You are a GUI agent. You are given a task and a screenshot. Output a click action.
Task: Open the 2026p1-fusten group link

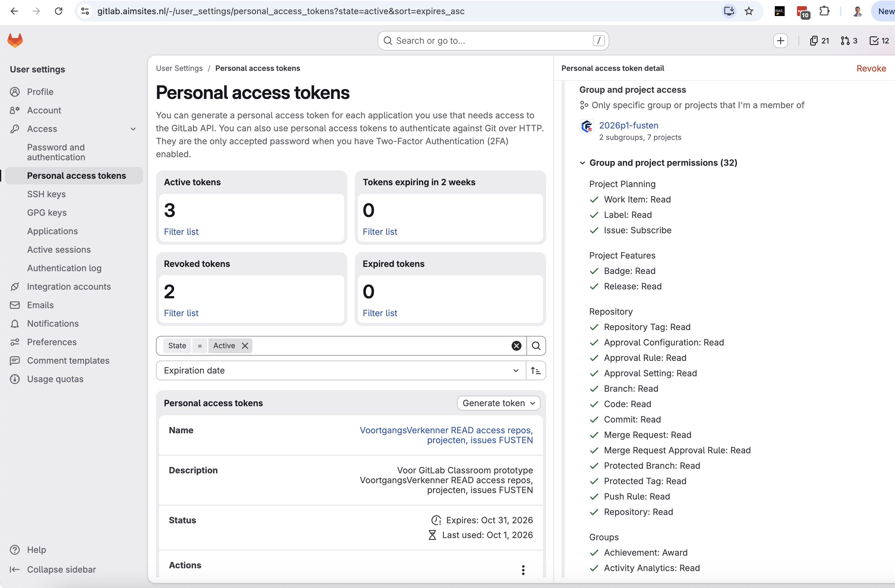click(x=628, y=125)
